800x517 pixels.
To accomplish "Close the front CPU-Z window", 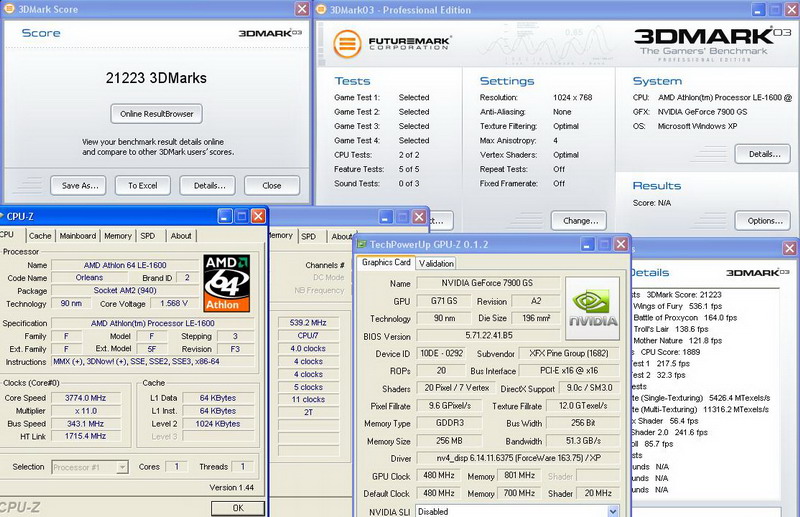I will [258, 216].
